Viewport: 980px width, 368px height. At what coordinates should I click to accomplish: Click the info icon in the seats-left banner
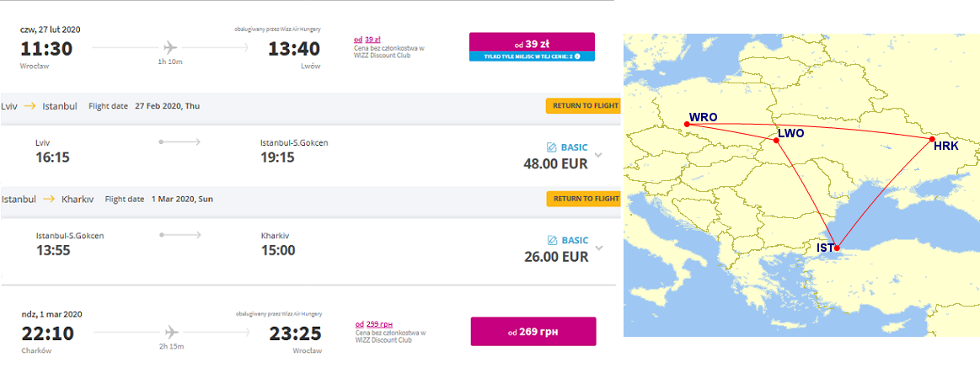[577, 56]
